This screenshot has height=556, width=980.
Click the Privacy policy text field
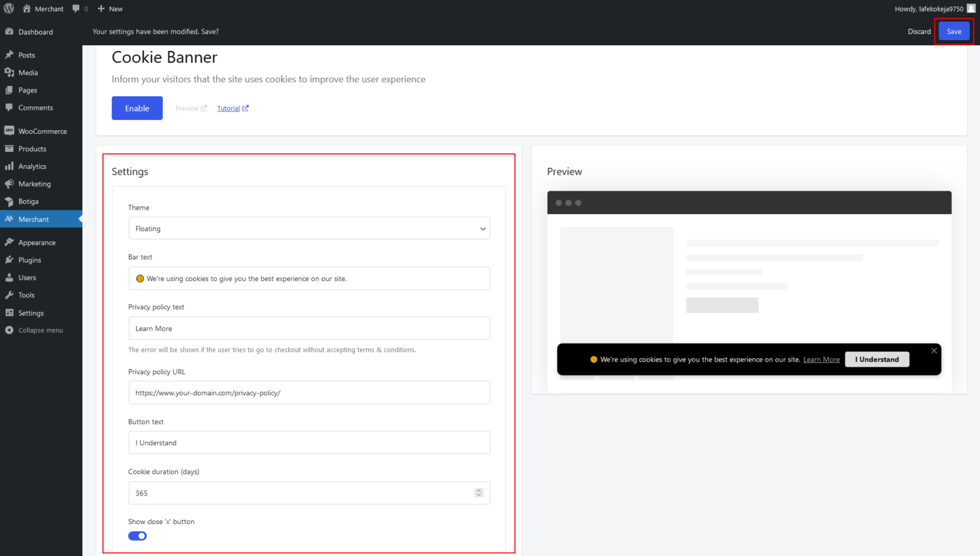click(x=309, y=328)
